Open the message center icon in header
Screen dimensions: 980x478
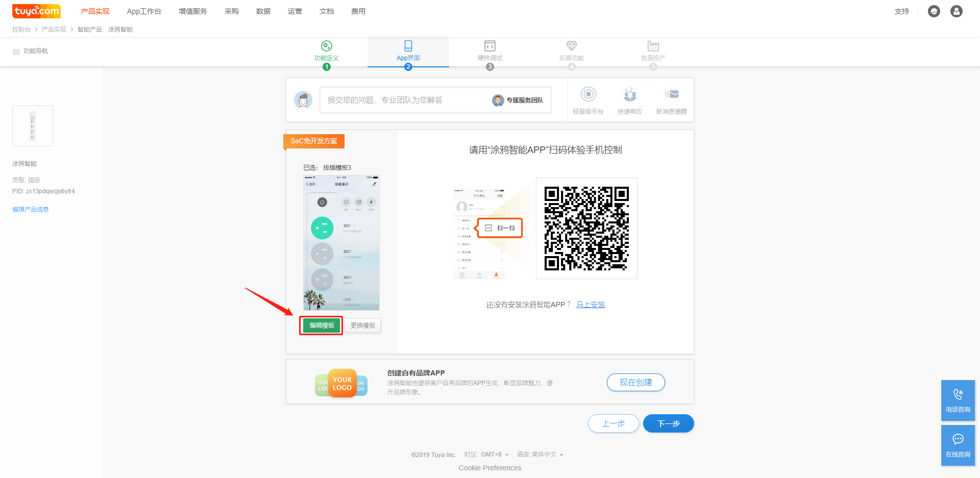(934, 11)
